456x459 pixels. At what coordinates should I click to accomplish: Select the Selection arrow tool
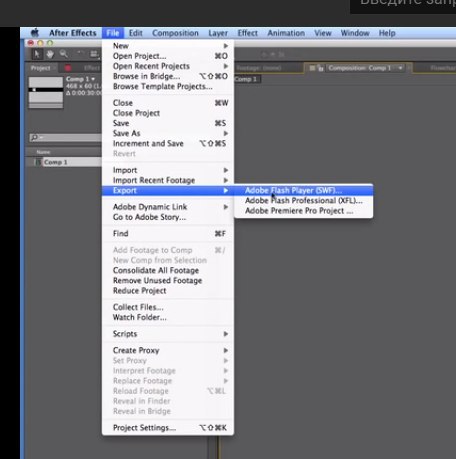(x=37, y=54)
